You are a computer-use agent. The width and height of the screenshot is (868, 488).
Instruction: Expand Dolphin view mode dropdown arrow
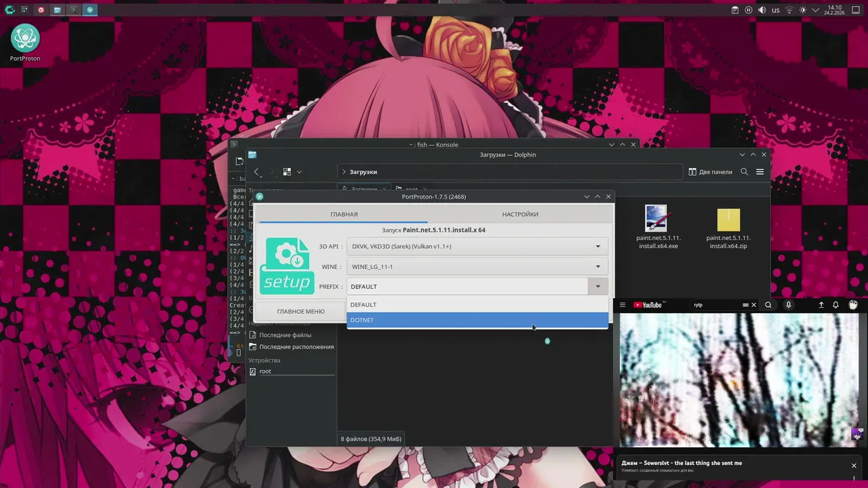coord(299,172)
